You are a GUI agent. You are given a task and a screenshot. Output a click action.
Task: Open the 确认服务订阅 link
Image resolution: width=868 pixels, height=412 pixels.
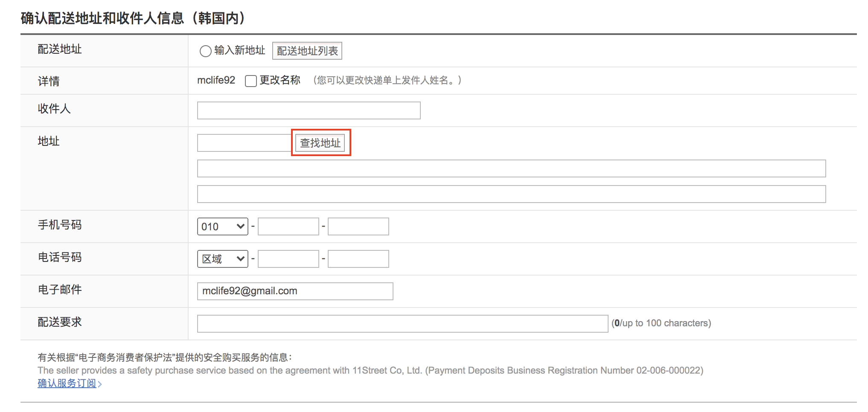coord(67,383)
